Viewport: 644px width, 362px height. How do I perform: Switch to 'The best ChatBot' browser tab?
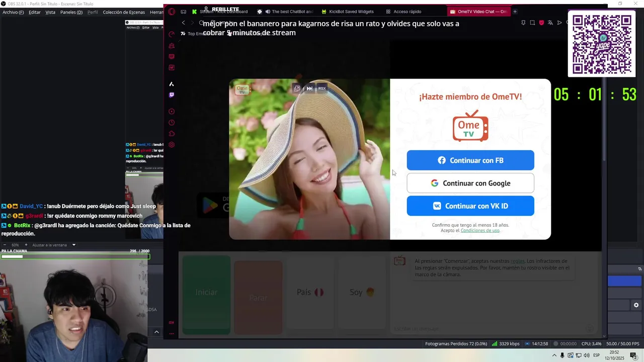click(285, 12)
